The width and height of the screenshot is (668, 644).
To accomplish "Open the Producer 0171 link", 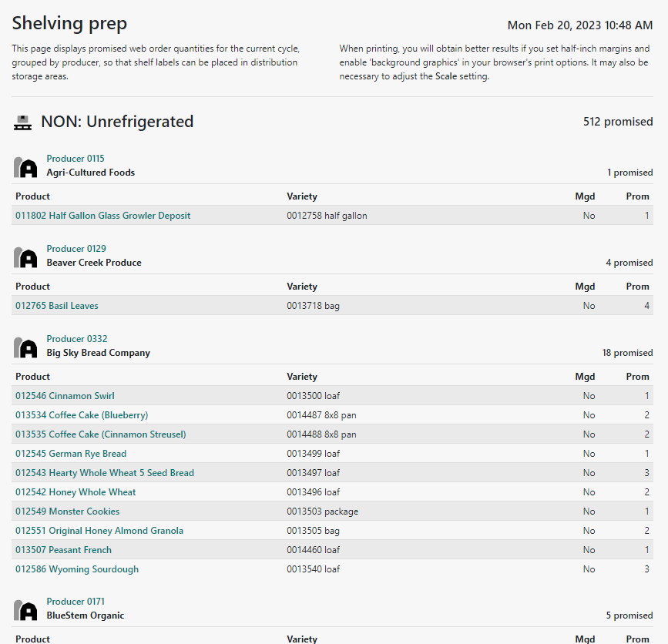I will tap(76, 602).
